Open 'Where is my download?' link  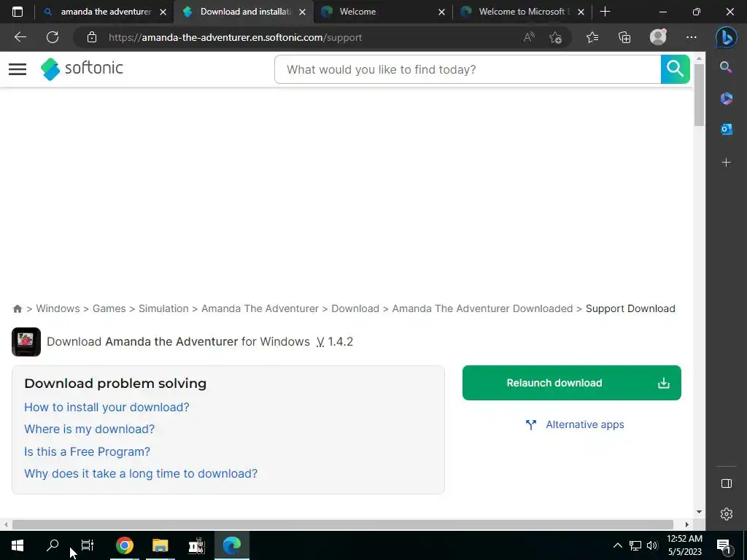point(90,429)
